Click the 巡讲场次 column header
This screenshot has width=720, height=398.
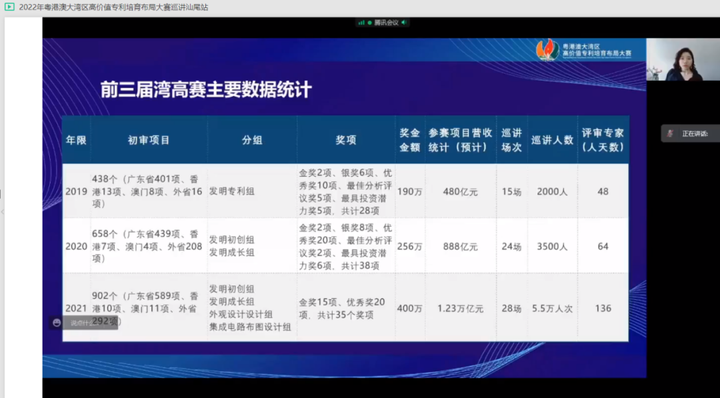click(512, 140)
